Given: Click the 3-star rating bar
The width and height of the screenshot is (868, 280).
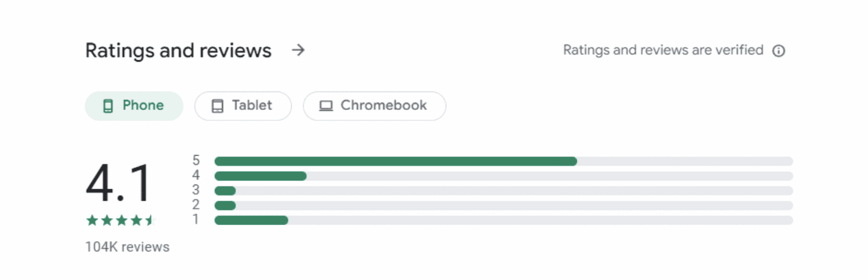Looking at the screenshot, I should tap(503, 190).
